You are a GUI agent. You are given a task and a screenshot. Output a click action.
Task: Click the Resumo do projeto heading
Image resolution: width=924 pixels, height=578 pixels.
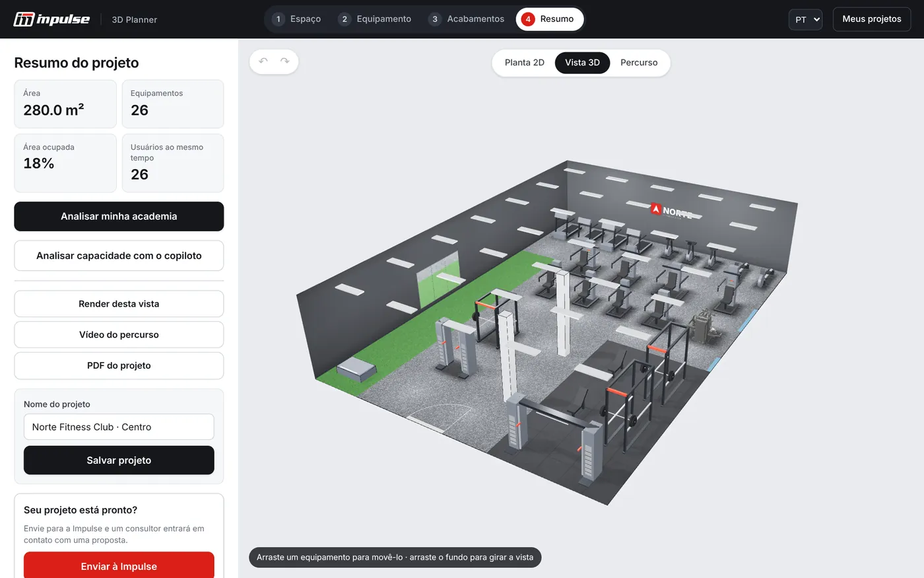(x=77, y=63)
